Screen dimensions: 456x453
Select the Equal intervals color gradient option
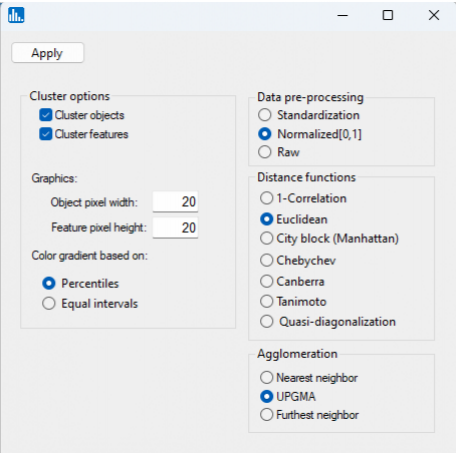tap(49, 304)
